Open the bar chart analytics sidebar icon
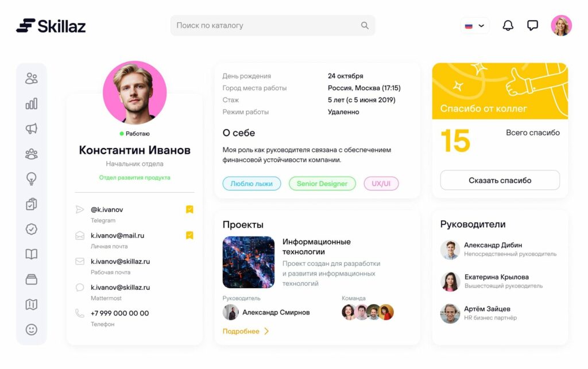 tap(32, 103)
